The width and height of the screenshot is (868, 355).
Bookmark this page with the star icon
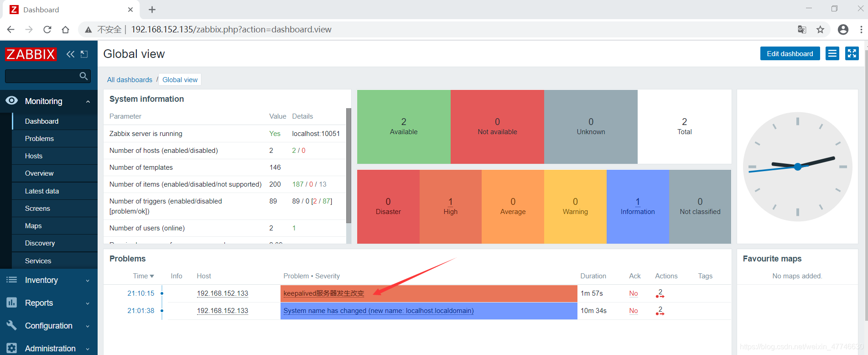821,30
